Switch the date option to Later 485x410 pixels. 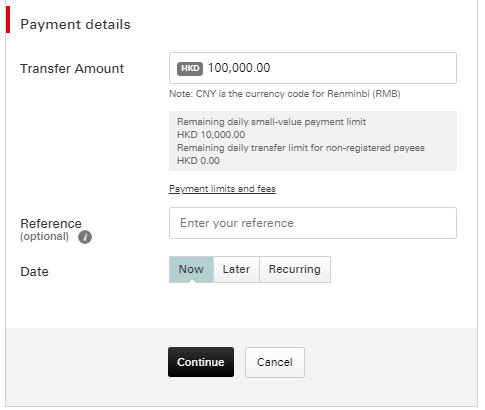point(236,269)
